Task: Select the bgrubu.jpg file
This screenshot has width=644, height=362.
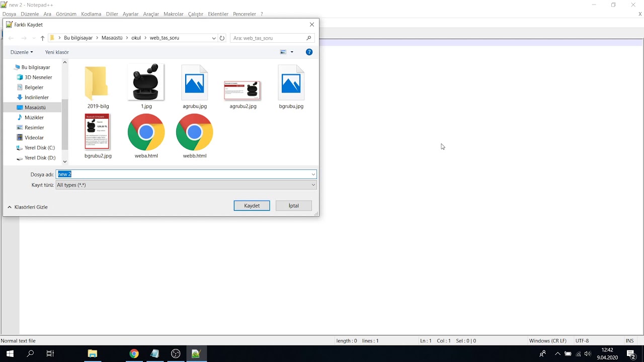Action: coord(291,87)
